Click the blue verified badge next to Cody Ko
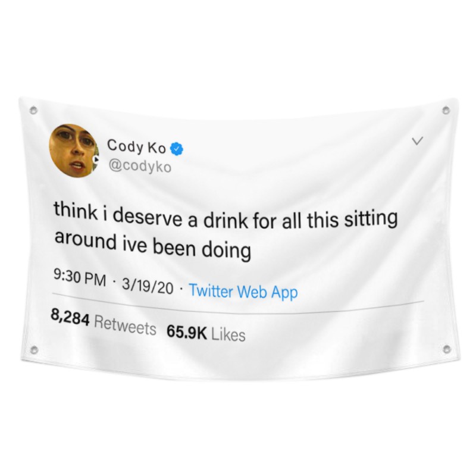The width and height of the screenshot is (476, 476). [x=177, y=149]
